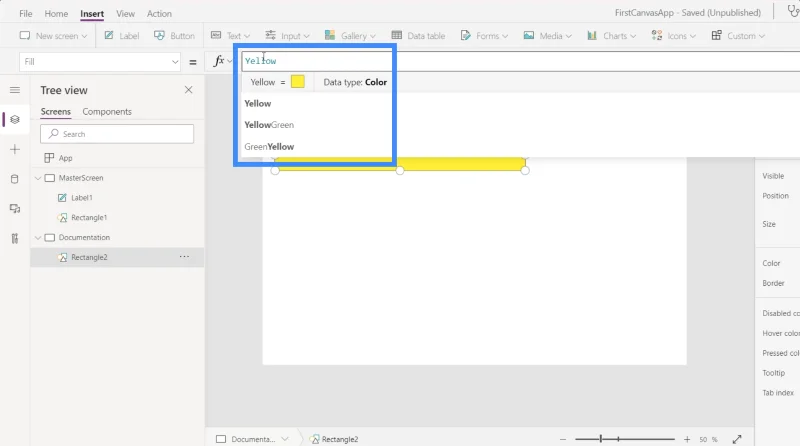
Task: Click the Yellow color swatch preview
Action: [297, 82]
